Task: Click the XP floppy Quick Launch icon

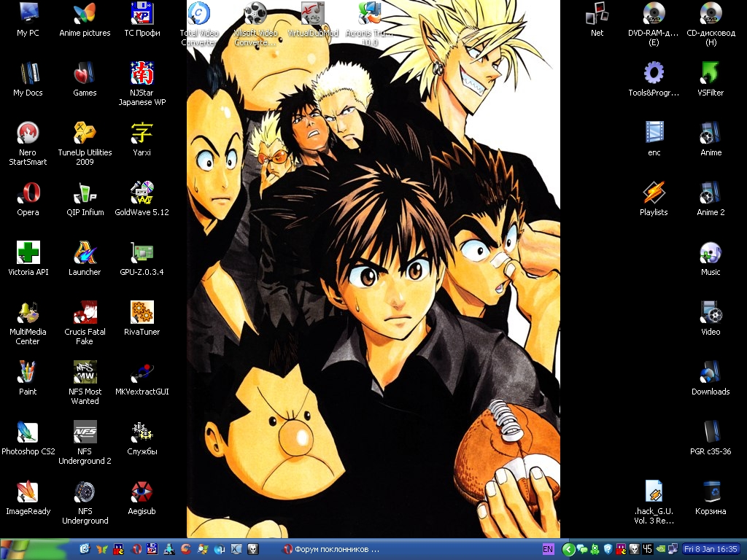Action: (152, 549)
